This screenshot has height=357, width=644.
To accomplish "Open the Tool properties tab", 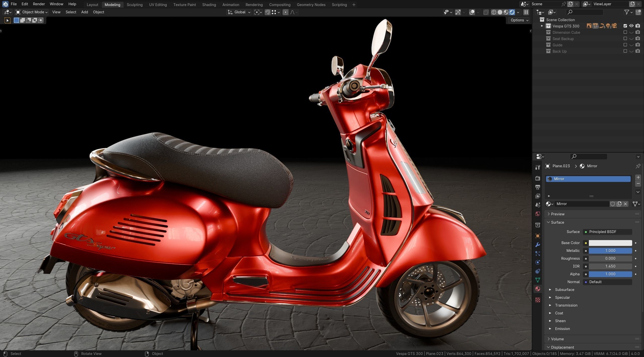I will point(538,167).
